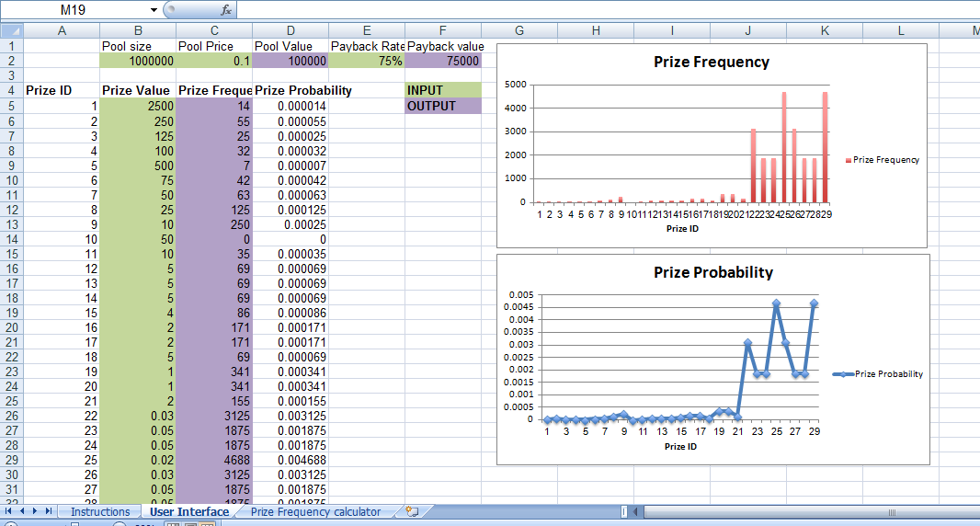This screenshot has height=526, width=980.
Task: Select row 14 header
Action: point(12,239)
